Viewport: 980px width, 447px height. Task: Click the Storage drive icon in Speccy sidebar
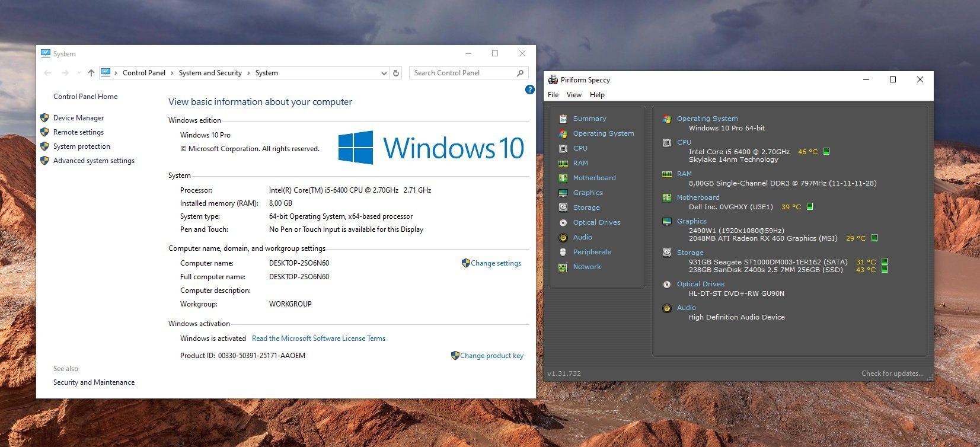pos(563,207)
